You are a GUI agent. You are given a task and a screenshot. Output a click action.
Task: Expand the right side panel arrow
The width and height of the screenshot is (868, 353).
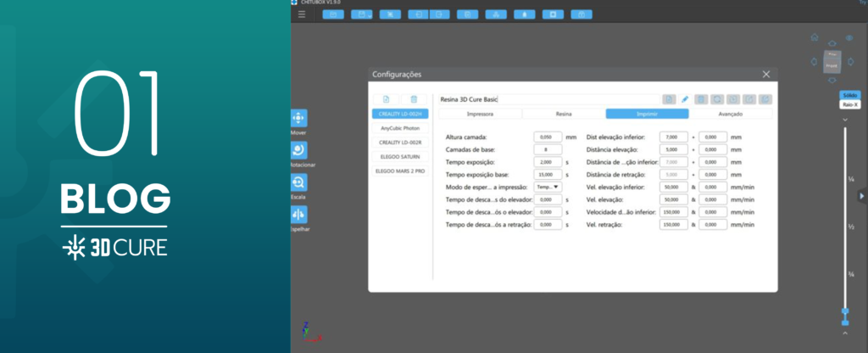pos(863,196)
